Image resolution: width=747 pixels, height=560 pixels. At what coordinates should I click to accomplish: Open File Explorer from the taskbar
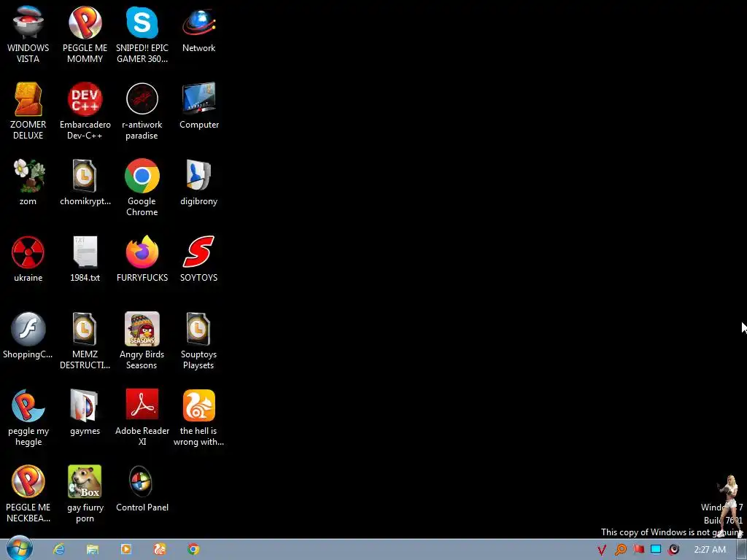coord(93,550)
